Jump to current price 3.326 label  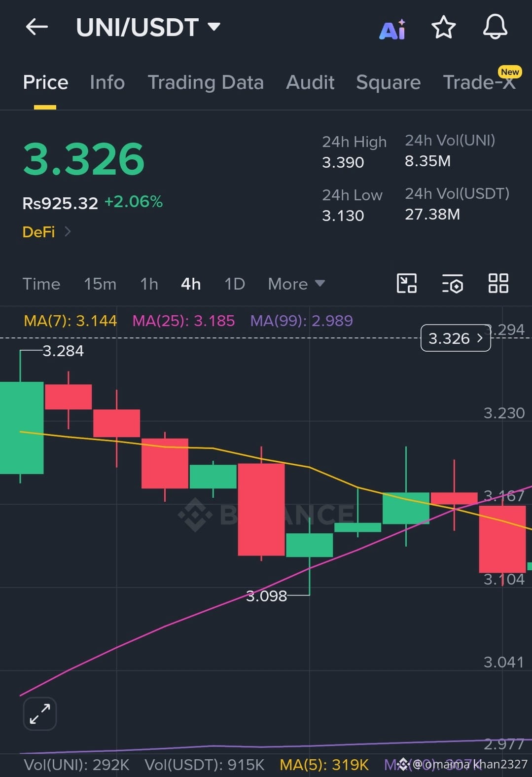pyautogui.click(x=456, y=338)
